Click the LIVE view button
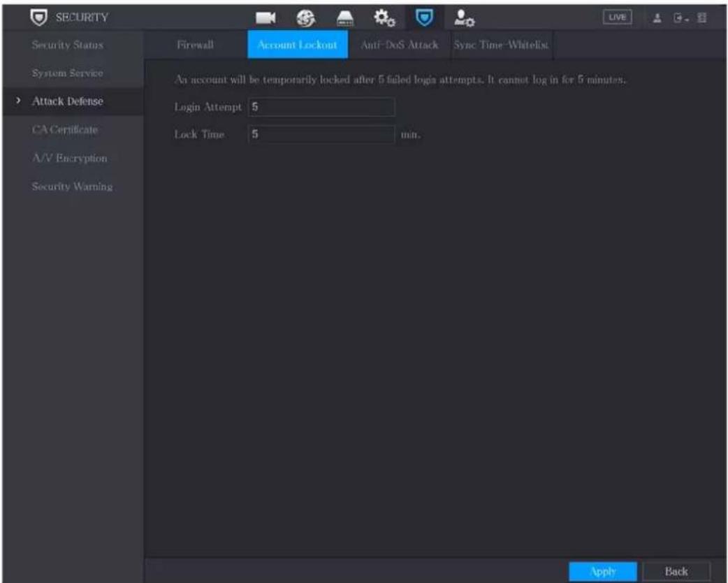The height and width of the screenshot is (583, 728). tap(617, 17)
